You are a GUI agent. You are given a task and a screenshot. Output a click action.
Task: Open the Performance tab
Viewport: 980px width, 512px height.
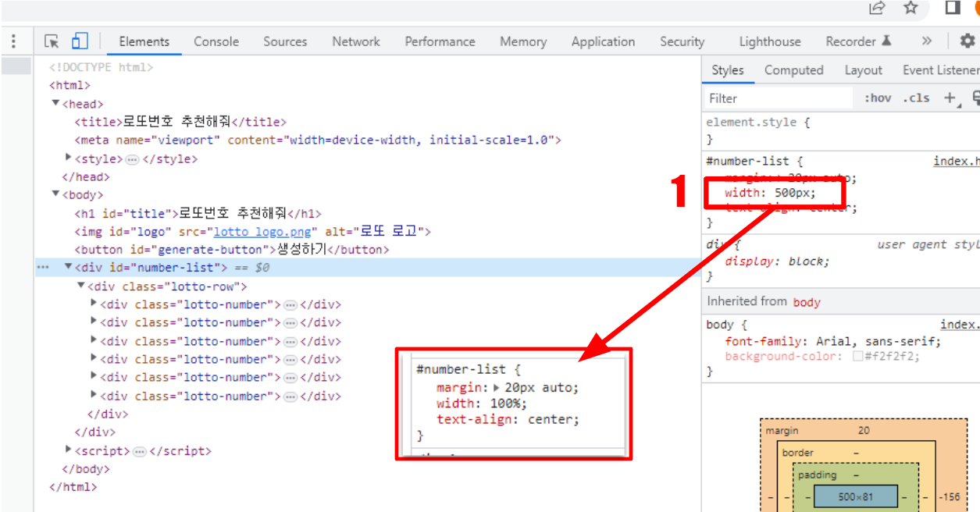coord(440,41)
